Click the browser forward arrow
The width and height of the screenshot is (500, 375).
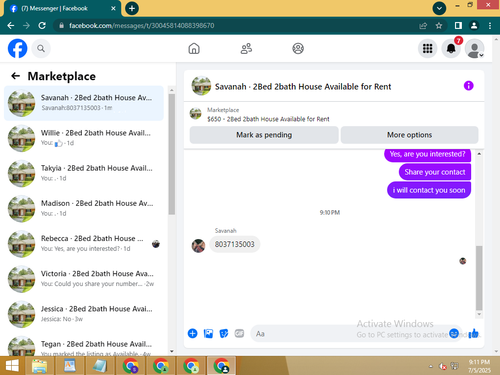[x=26, y=26]
